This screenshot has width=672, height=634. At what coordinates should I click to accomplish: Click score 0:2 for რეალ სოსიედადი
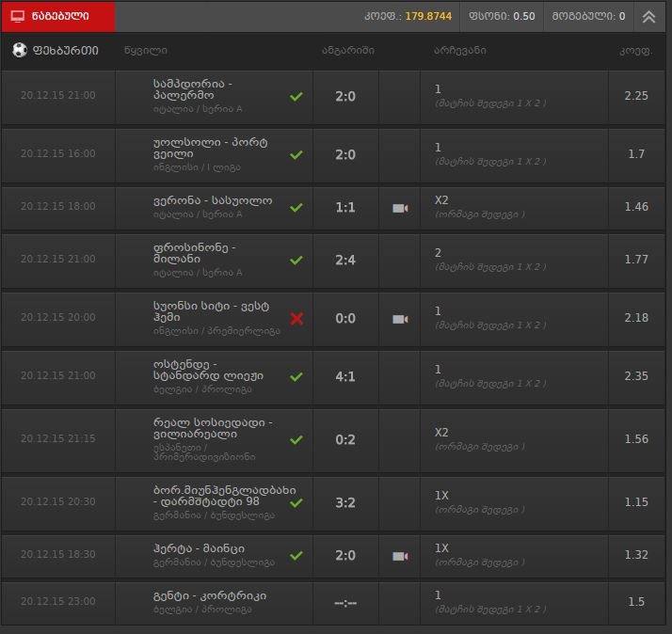[345, 439]
